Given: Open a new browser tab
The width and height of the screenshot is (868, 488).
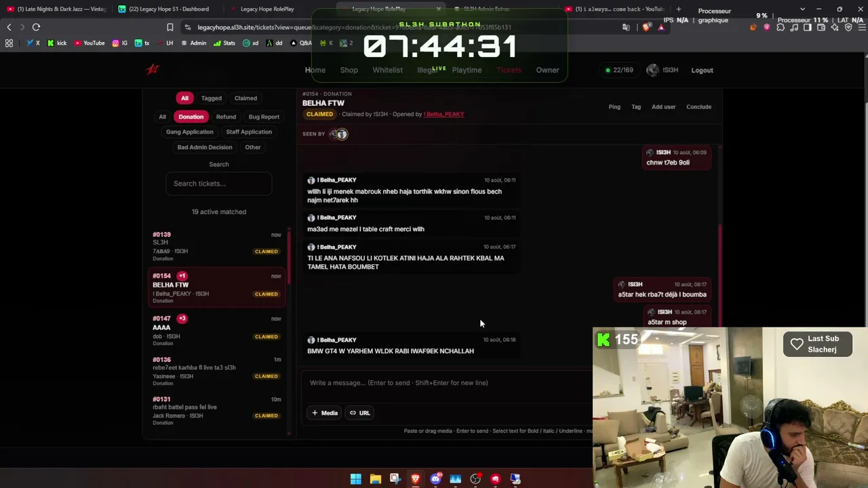Looking at the screenshot, I should (678, 9).
